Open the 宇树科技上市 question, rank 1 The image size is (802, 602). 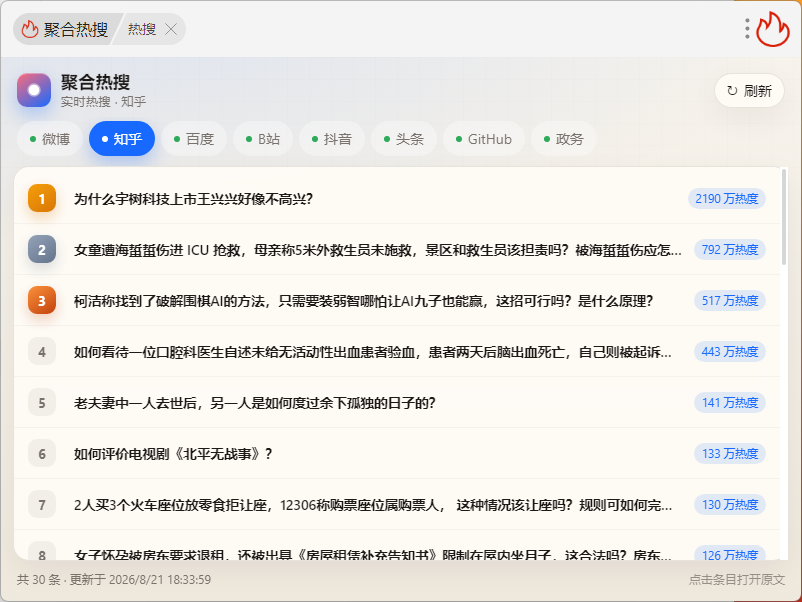397,198
